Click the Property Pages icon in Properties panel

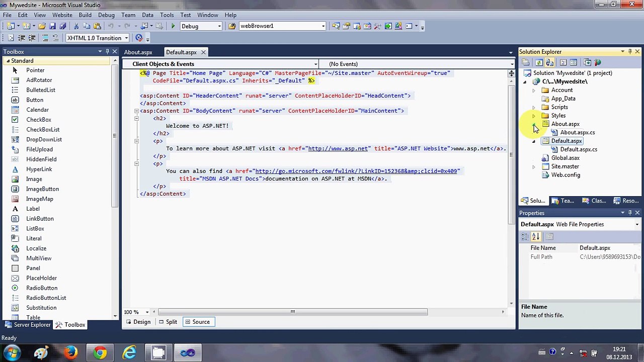[x=549, y=237]
